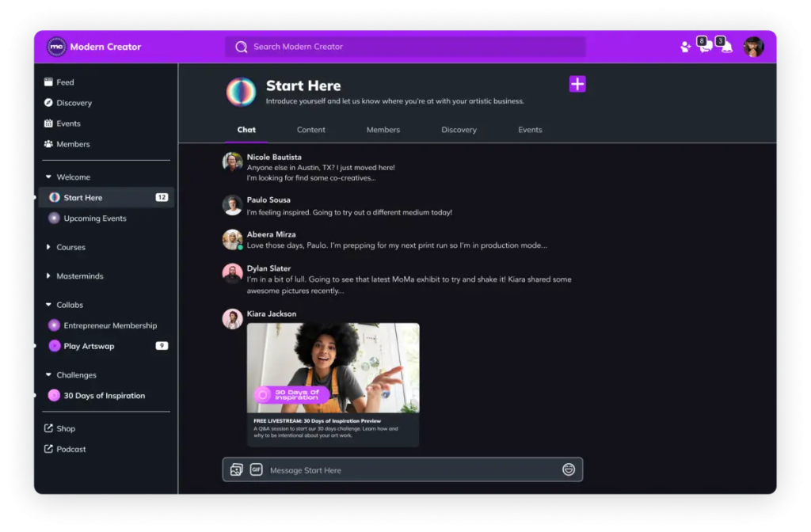
Task: Click the Message Start Here input field
Action: 412,470
